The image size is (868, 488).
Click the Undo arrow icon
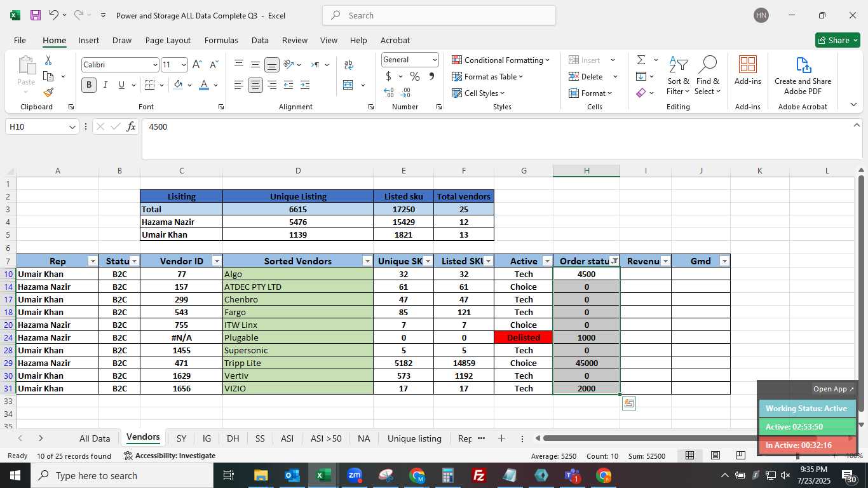pos(53,15)
